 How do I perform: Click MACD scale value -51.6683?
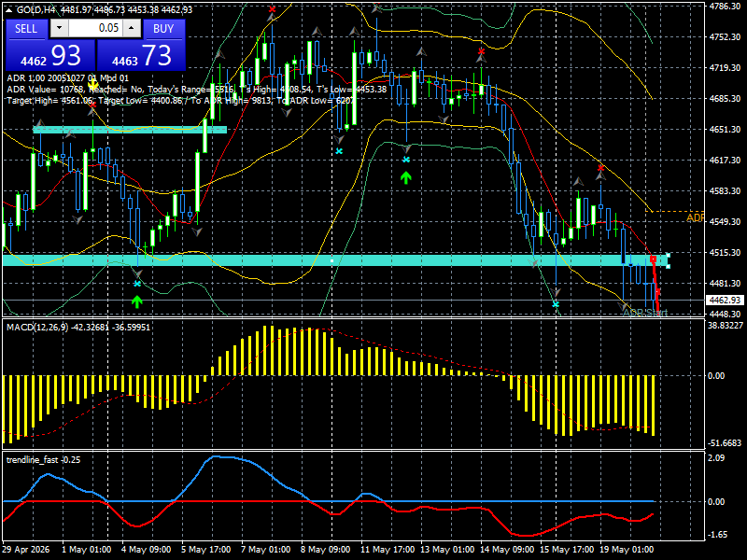[x=725, y=443]
